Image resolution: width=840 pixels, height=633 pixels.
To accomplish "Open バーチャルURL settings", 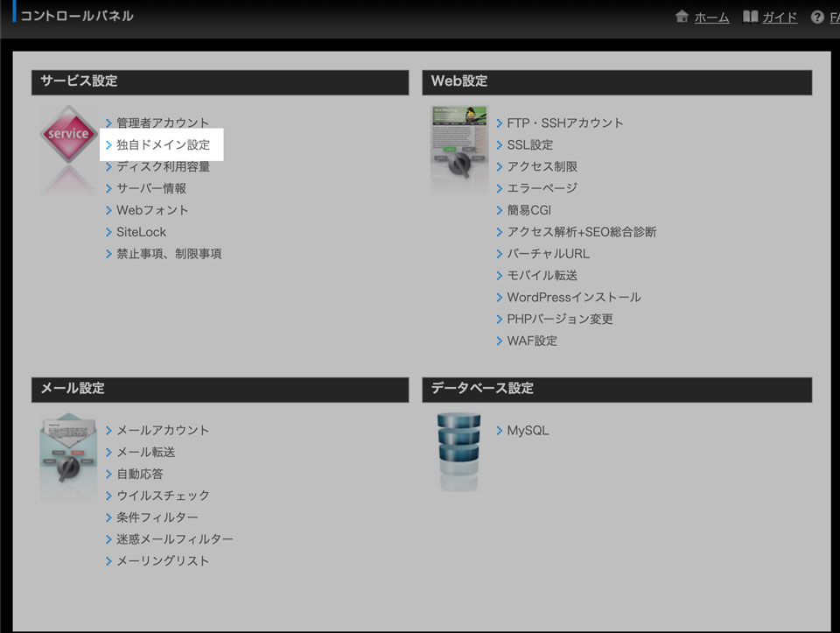I will pos(548,254).
